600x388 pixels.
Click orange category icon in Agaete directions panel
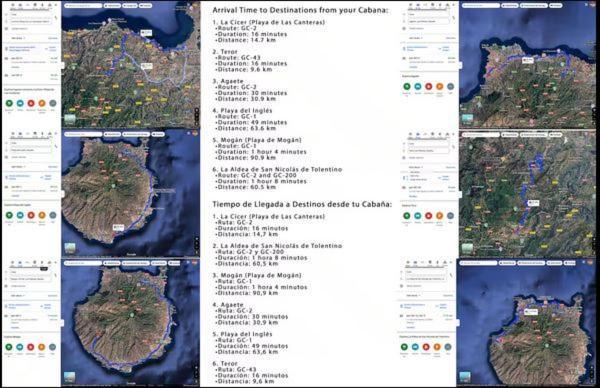(440, 87)
